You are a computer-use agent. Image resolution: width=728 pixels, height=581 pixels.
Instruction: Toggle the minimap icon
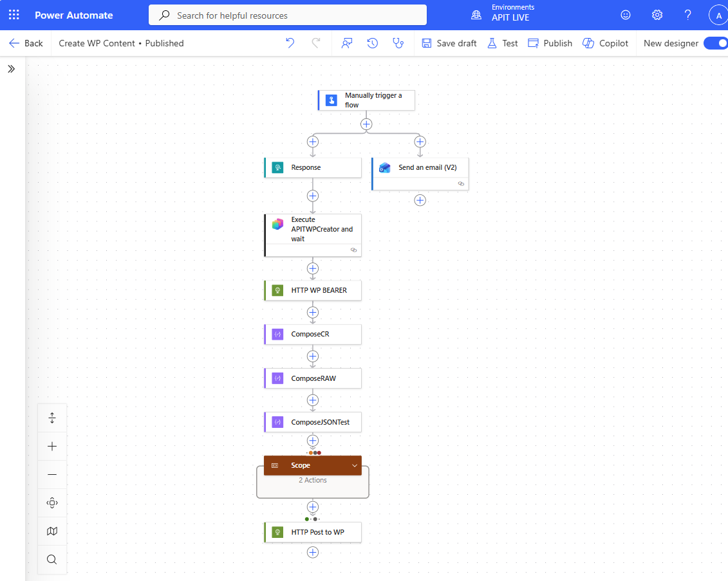tap(52, 531)
